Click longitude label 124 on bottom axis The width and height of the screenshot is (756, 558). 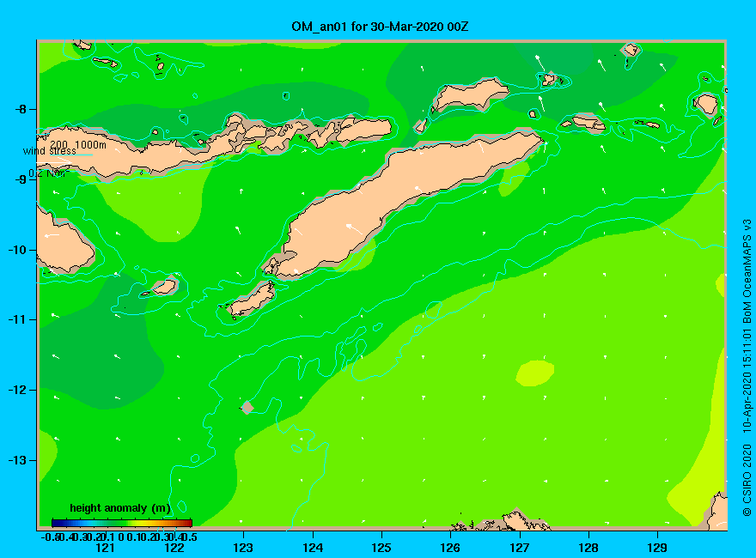click(x=313, y=548)
